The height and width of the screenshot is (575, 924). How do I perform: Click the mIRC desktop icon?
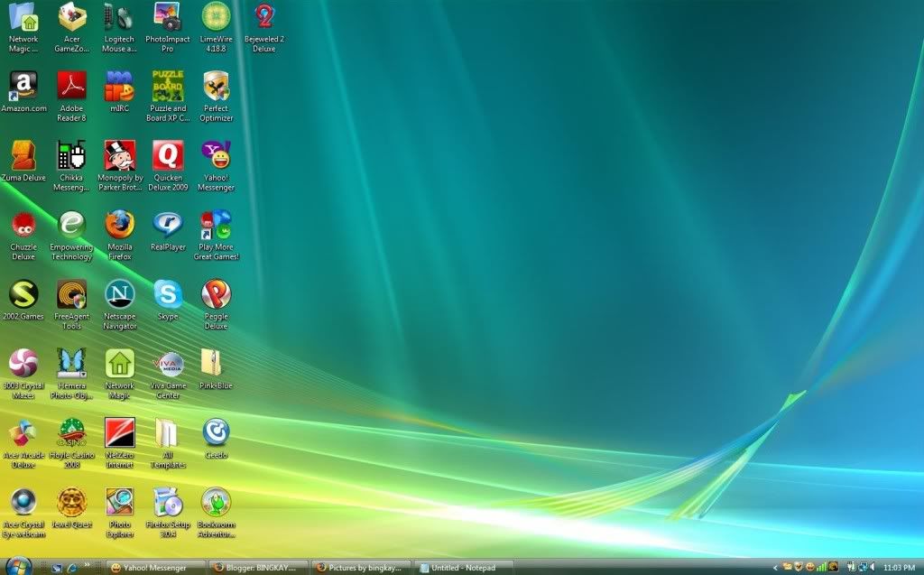tap(120, 92)
